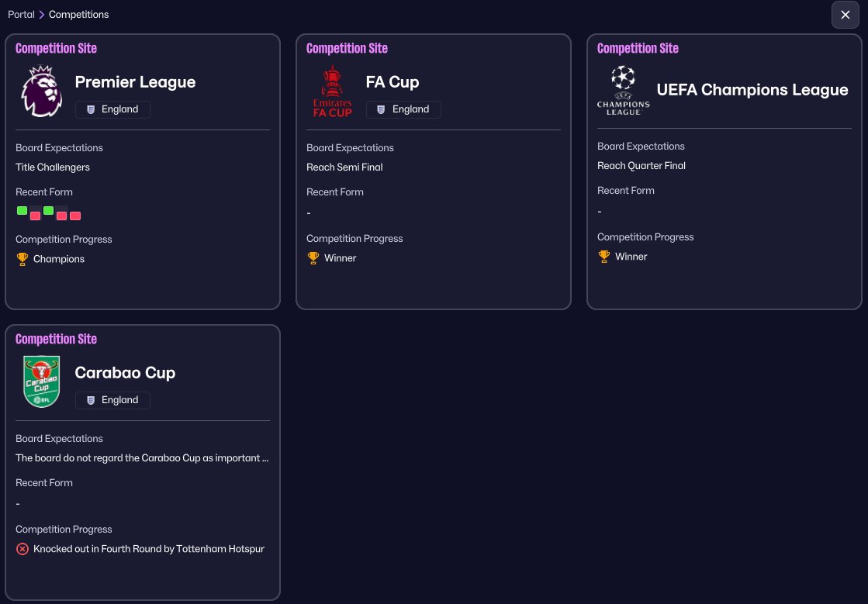The height and width of the screenshot is (604, 868).
Task: Open the Premier League competition title
Action: click(135, 82)
